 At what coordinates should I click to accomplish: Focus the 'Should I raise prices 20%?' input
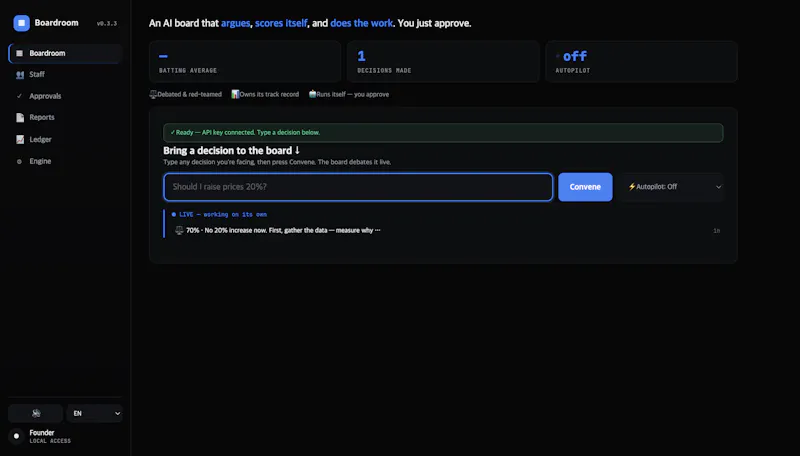click(358, 187)
